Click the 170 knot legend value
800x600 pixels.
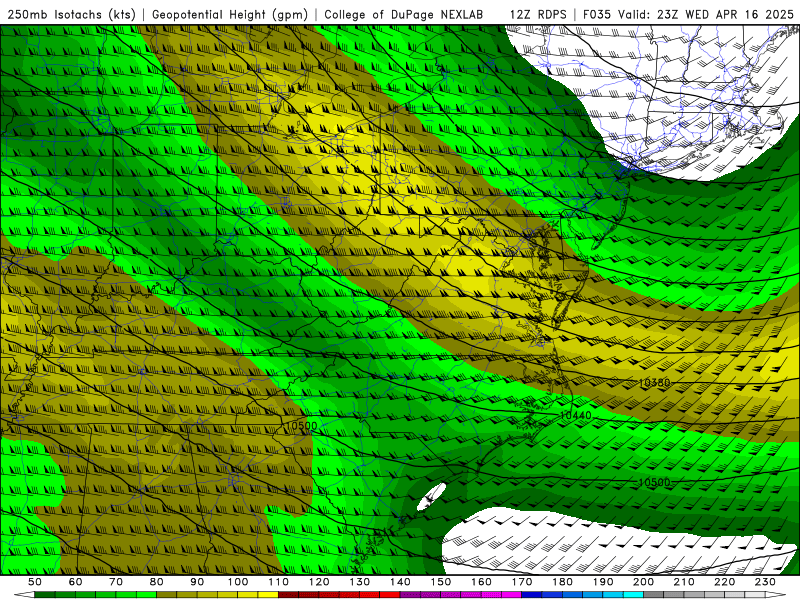tap(522, 582)
